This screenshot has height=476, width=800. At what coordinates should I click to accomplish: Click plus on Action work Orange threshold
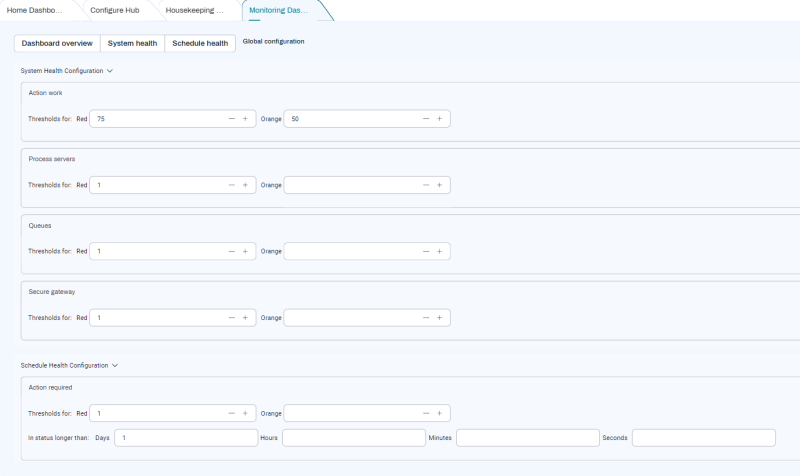tap(439, 118)
